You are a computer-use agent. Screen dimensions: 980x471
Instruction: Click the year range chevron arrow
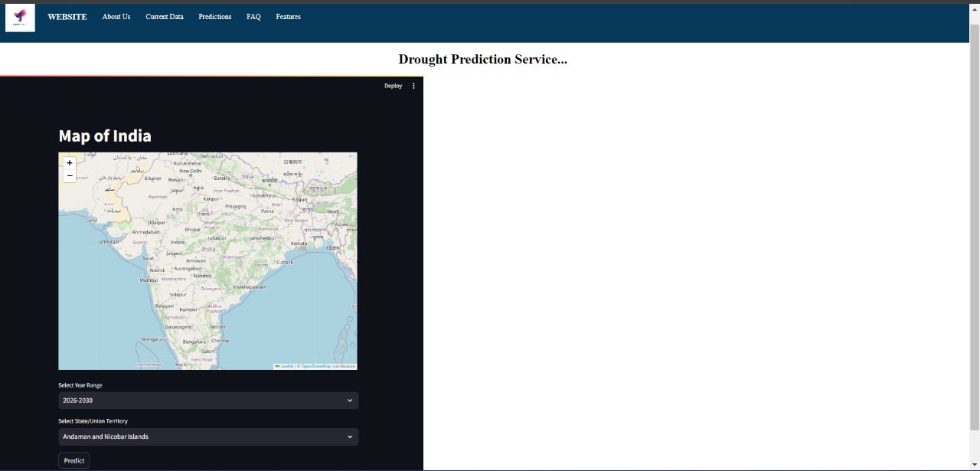(350, 401)
